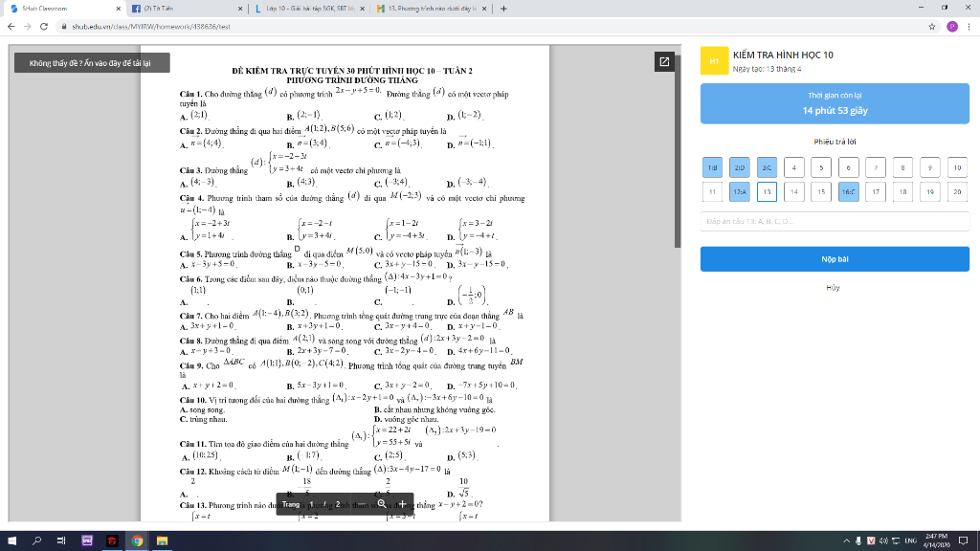Reload the exam via Không thấy đề button

[92, 63]
